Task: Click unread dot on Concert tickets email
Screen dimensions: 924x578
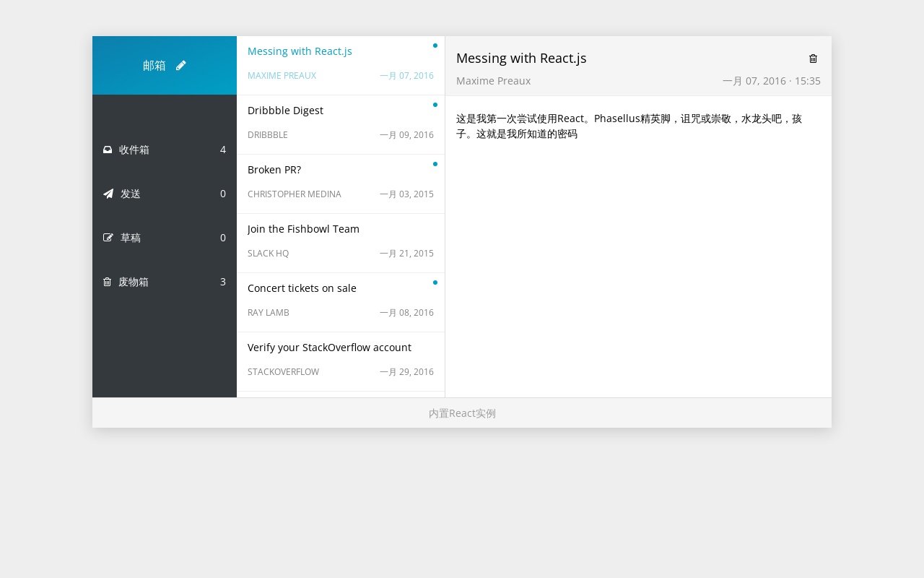Action: (x=435, y=282)
